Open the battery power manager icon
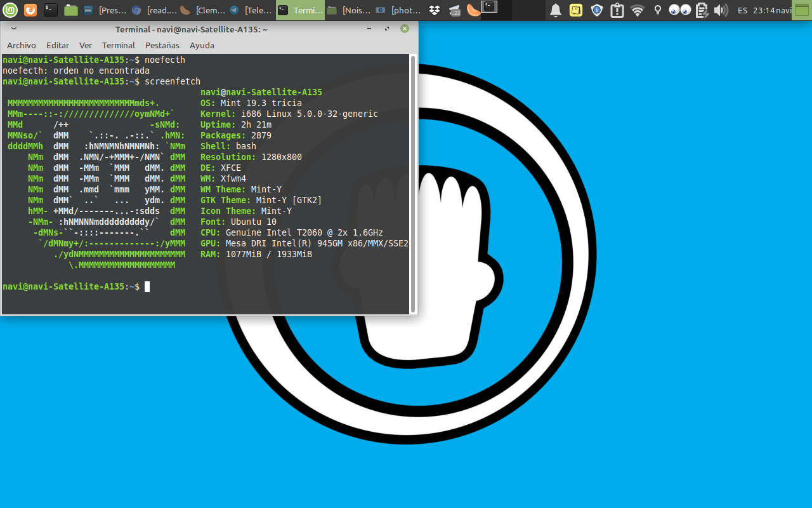Screen dimensions: 812x508 701,10
